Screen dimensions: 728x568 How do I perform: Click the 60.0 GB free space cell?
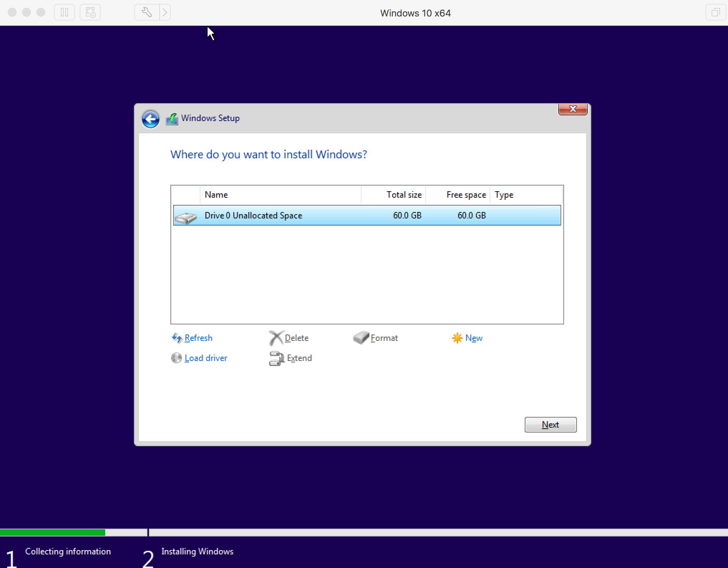(471, 215)
